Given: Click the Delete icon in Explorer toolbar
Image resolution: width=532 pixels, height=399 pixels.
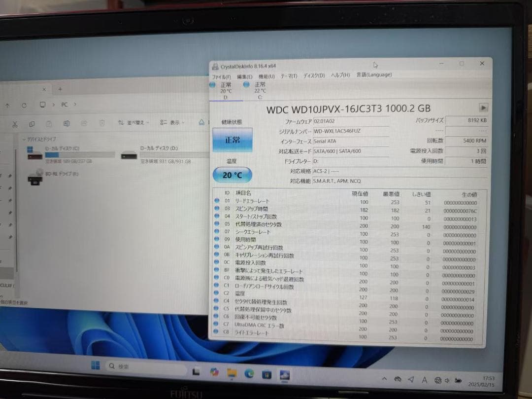Looking at the screenshot, I should tap(102, 123).
